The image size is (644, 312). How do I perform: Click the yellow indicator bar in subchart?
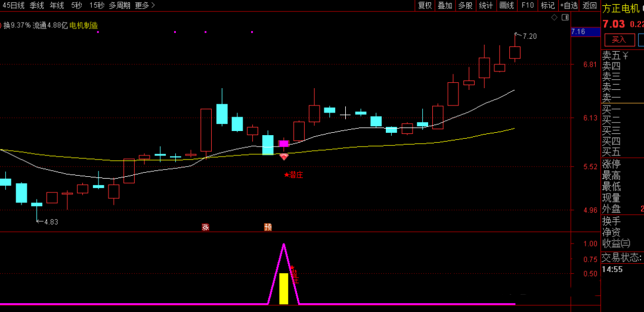tap(284, 289)
